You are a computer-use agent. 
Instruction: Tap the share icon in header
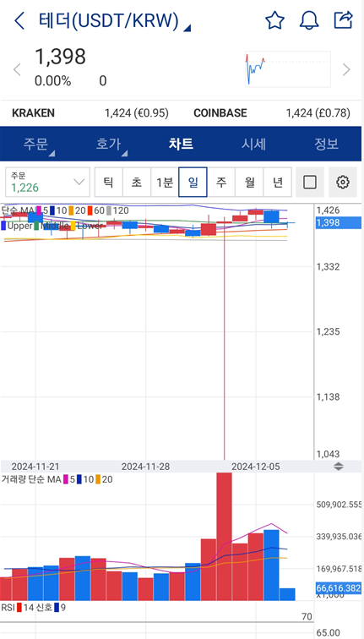pyautogui.click(x=343, y=20)
